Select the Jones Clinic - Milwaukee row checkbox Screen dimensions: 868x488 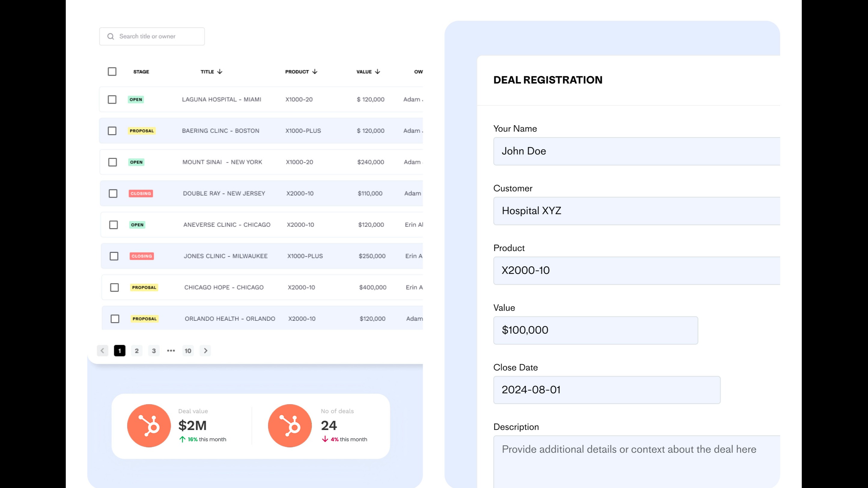coord(114,256)
